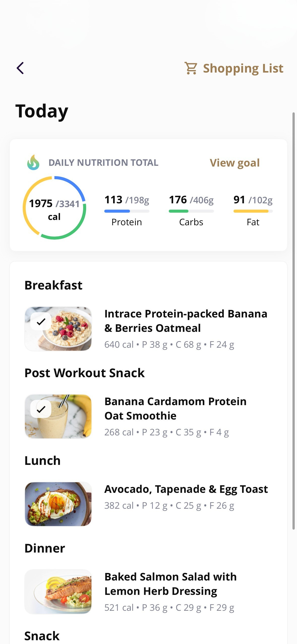
Task: Open the Baked Salmon Salad photo
Action: 58,592
